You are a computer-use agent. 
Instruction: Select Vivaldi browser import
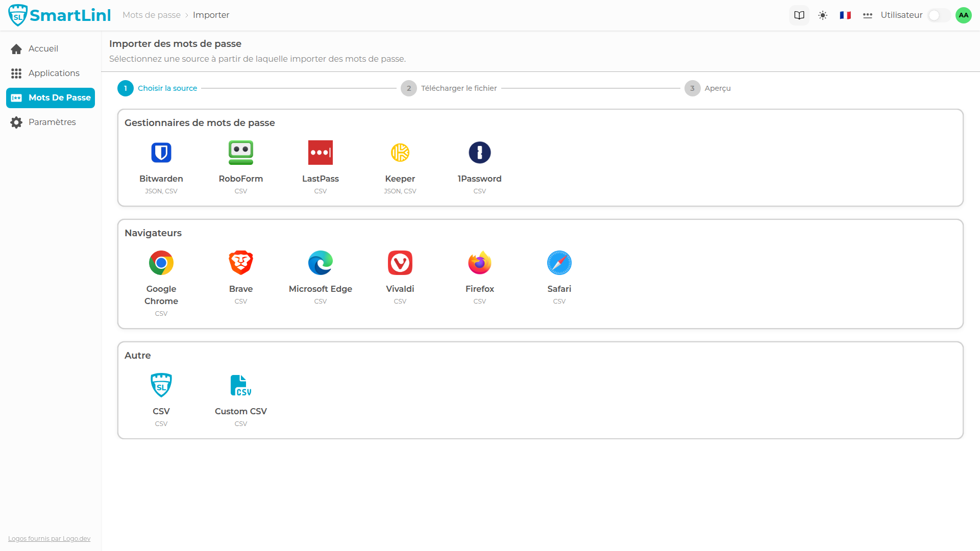click(400, 263)
